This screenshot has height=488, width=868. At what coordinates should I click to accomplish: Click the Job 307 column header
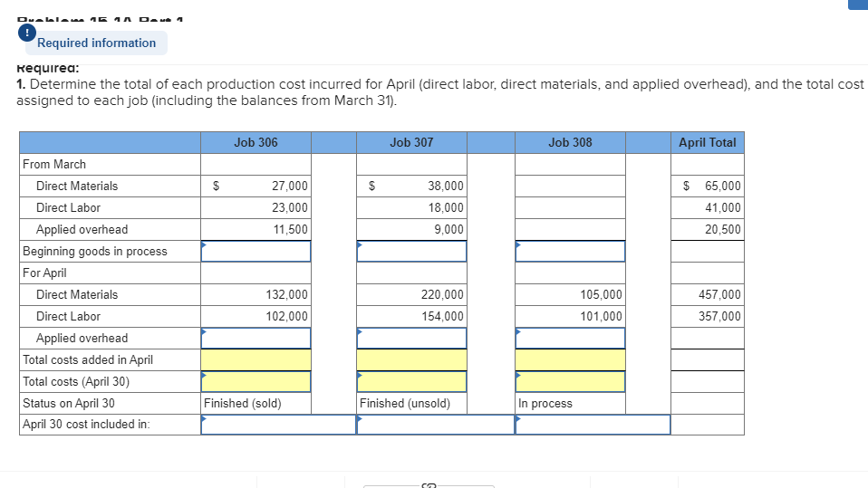[411, 143]
